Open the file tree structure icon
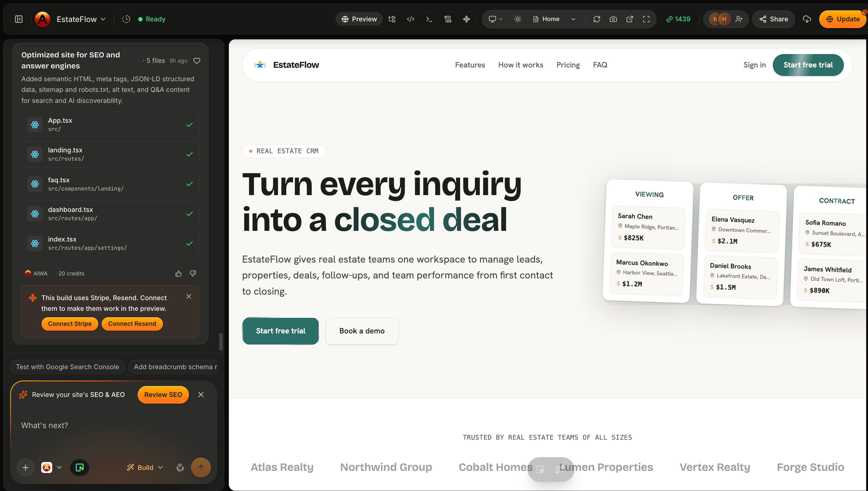 coord(392,19)
